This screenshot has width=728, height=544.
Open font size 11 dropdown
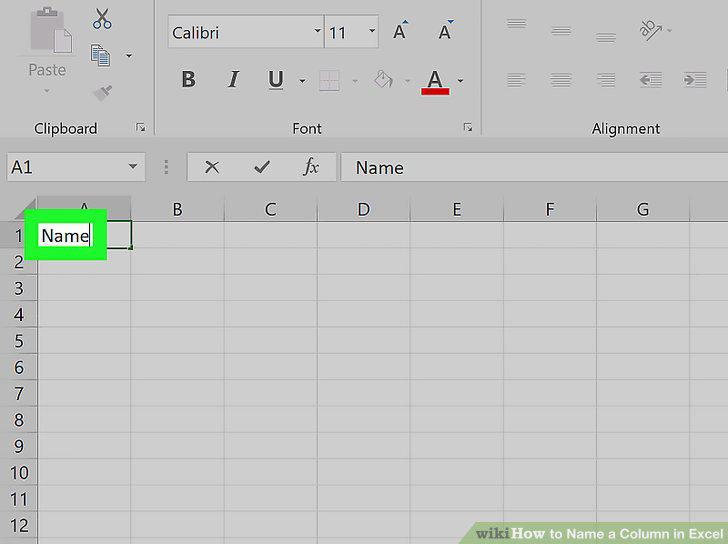pos(372,31)
